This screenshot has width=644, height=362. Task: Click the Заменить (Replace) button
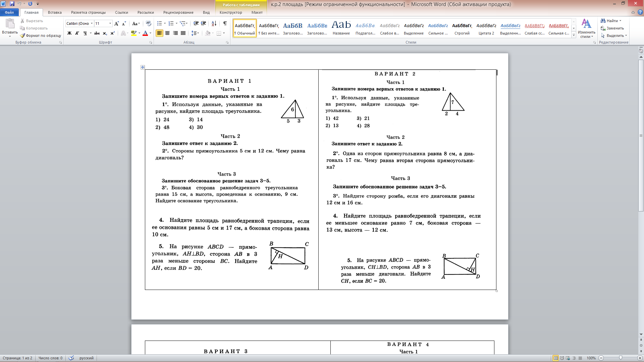[612, 28]
